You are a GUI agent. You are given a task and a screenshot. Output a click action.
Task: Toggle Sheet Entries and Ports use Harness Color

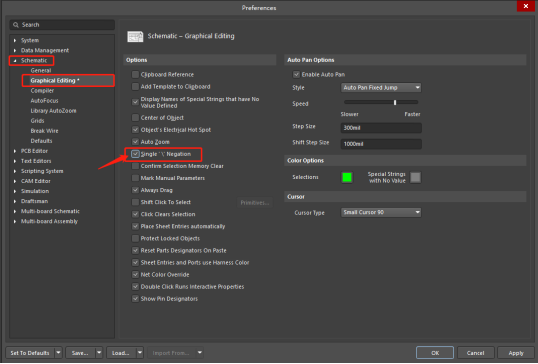tap(135, 262)
